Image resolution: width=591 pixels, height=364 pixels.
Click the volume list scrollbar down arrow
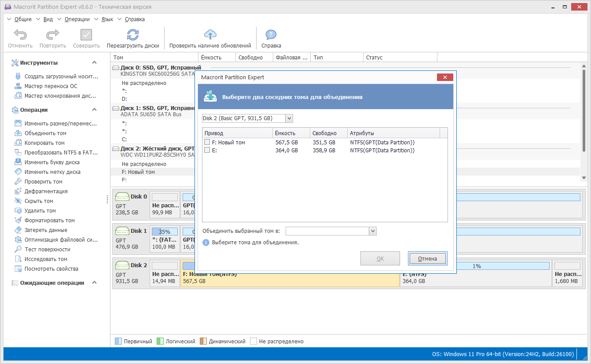point(584,178)
